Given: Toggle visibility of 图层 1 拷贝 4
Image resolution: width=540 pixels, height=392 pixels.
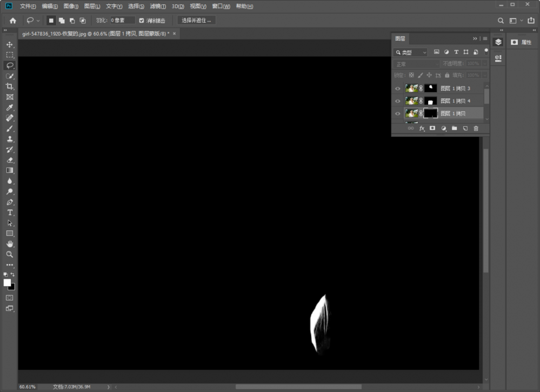Looking at the screenshot, I should pos(398,101).
